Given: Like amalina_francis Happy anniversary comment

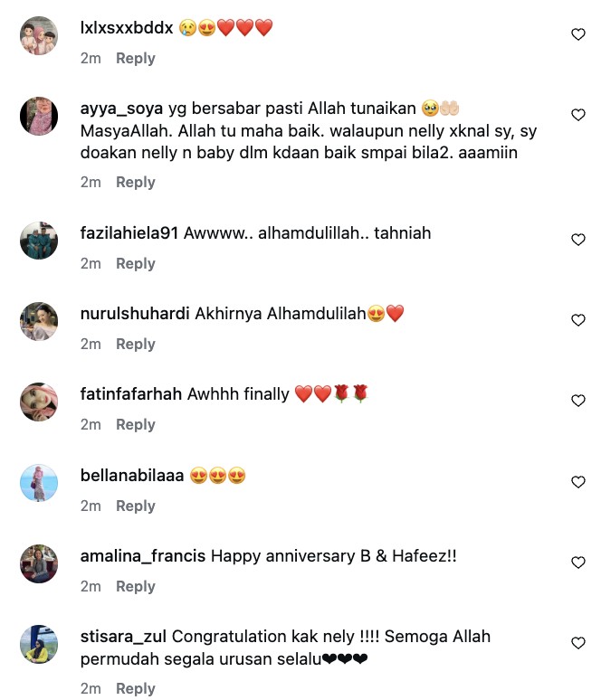Looking at the screenshot, I should [578, 562].
